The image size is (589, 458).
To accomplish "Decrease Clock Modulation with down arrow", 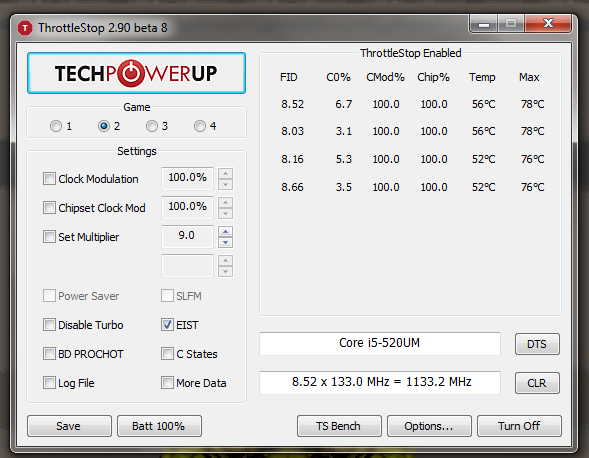I will (225, 184).
